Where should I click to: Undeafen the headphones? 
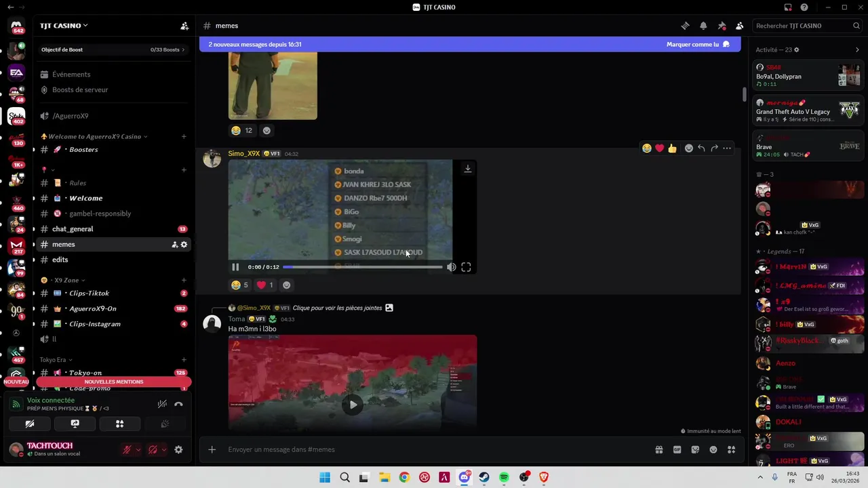153,449
